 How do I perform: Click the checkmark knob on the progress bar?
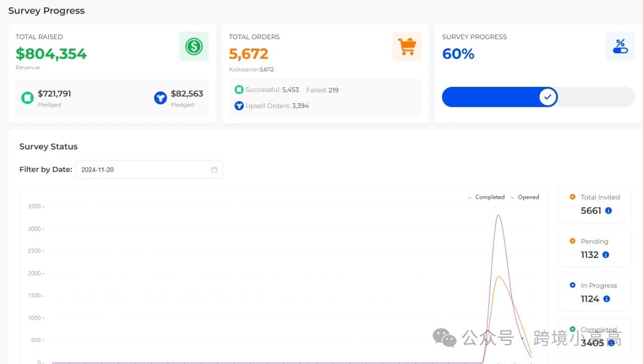(x=548, y=97)
